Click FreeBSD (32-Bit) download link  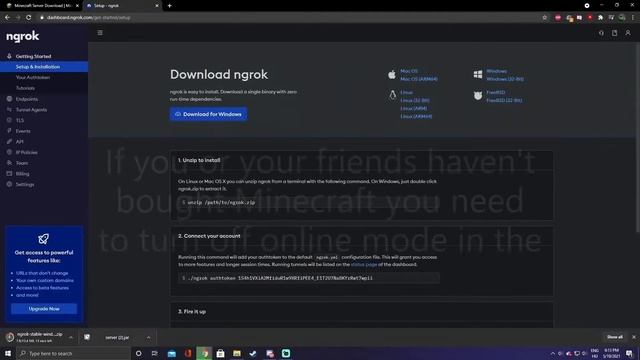(504, 100)
